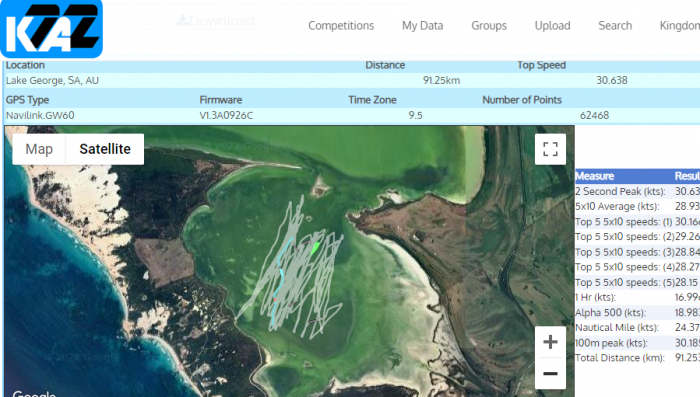Open the Search page
This screenshot has height=397, width=700.
click(615, 26)
